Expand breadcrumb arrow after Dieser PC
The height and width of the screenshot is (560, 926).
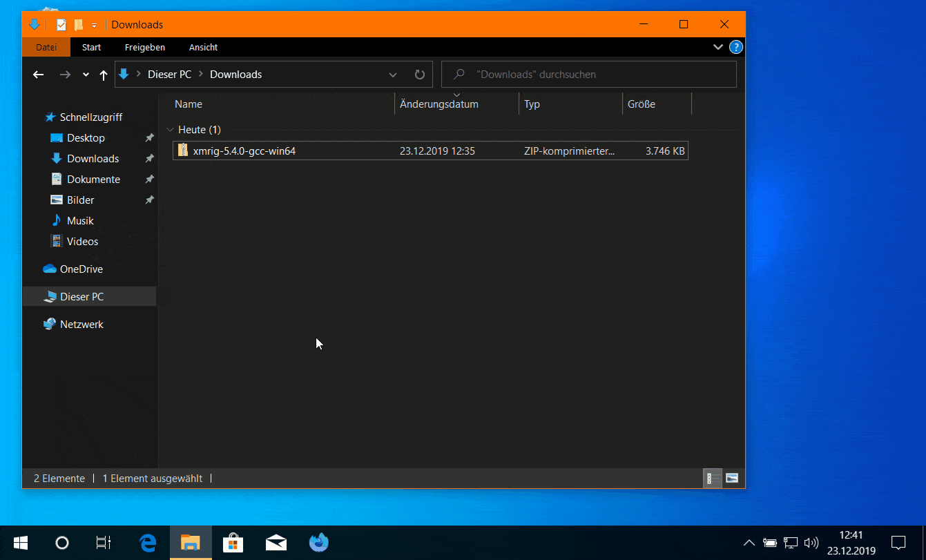click(x=200, y=75)
